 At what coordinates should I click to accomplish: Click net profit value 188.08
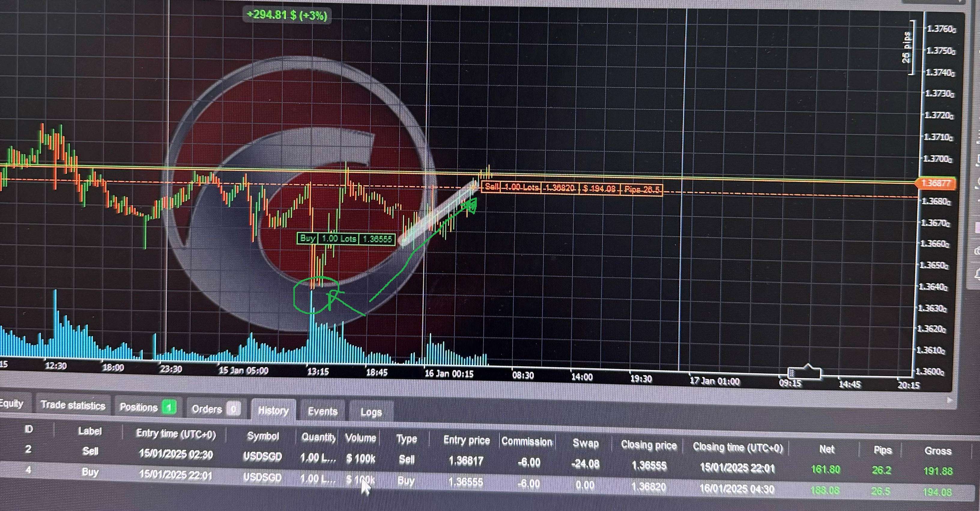pos(825,490)
